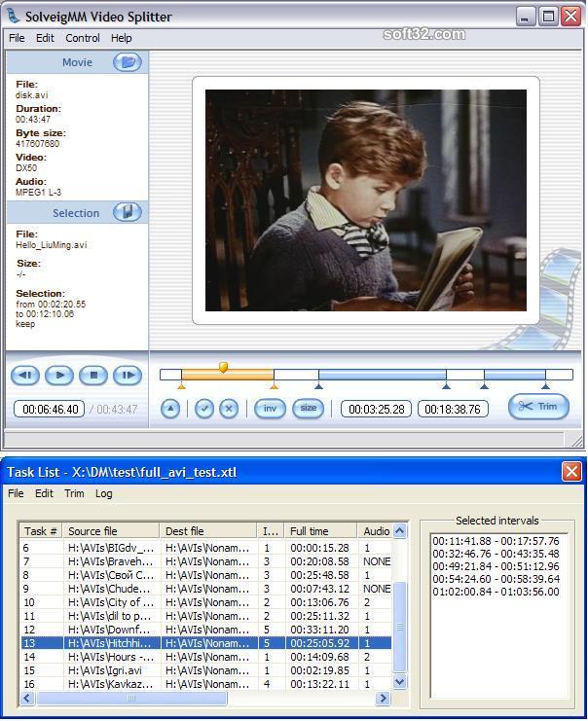
Task: Save the selection with the disk icon
Action: (127, 212)
